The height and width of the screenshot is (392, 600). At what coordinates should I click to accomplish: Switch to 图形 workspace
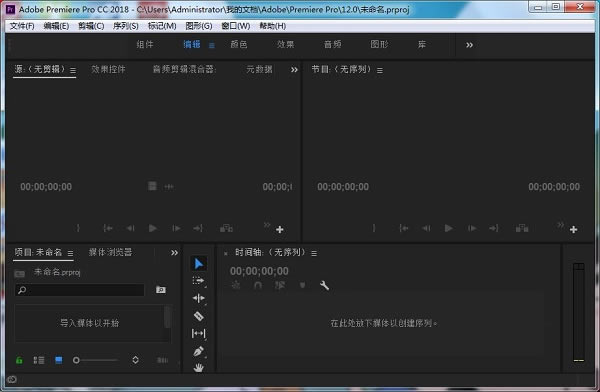click(x=379, y=44)
